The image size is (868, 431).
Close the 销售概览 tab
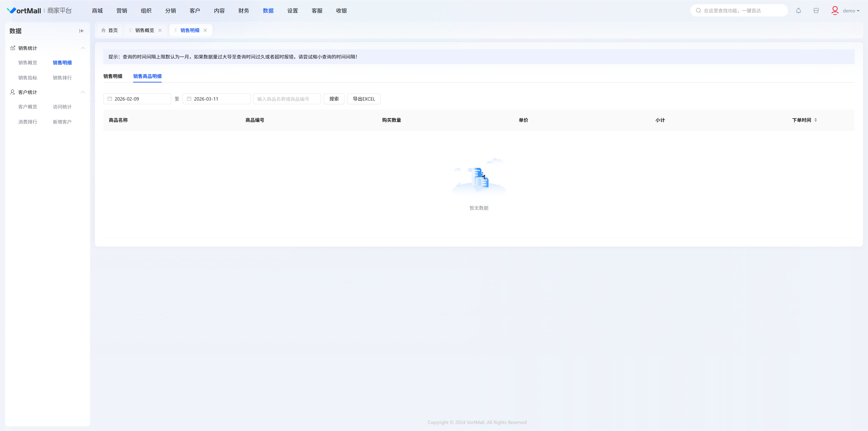(160, 30)
